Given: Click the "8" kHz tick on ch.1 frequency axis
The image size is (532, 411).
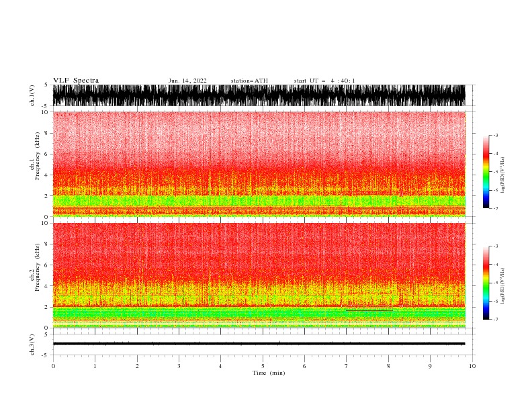Looking at the screenshot, I should click(46, 133).
